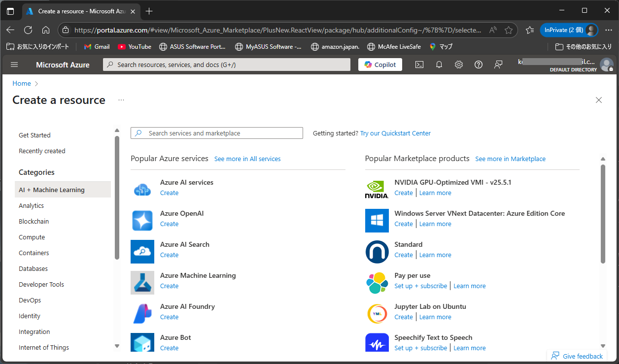Open browser Settings and more menu
This screenshot has width=619, height=364.
(608, 30)
